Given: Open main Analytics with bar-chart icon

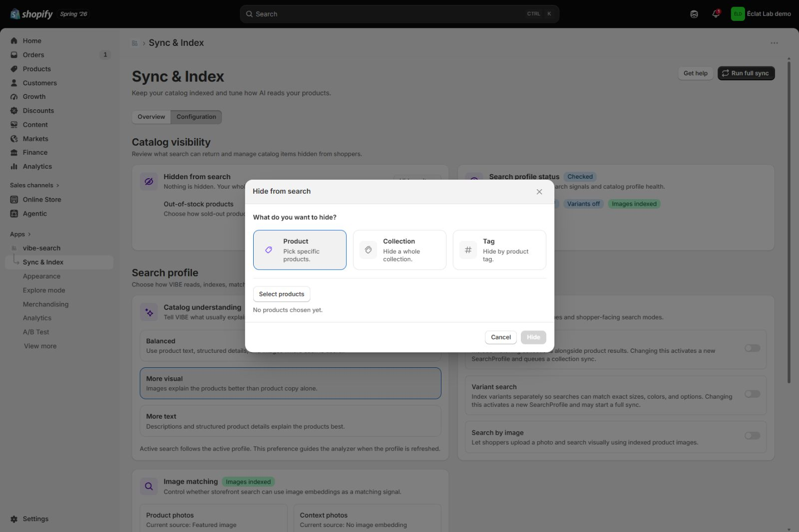Looking at the screenshot, I should tap(37, 166).
